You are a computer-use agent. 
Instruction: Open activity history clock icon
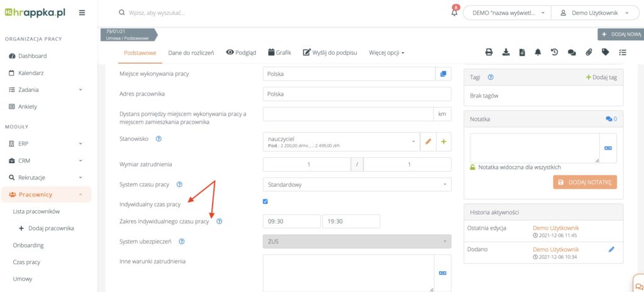point(555,53)
